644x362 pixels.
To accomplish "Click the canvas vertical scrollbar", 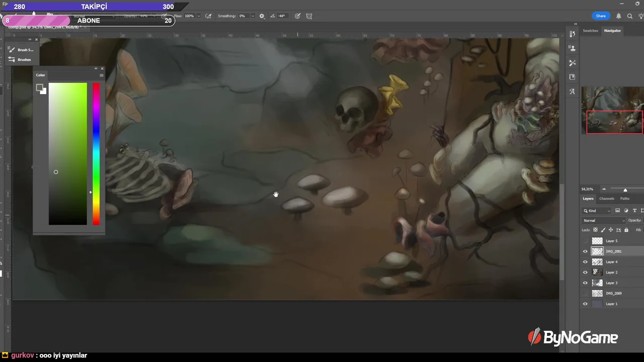I will (x=561, y=231).
